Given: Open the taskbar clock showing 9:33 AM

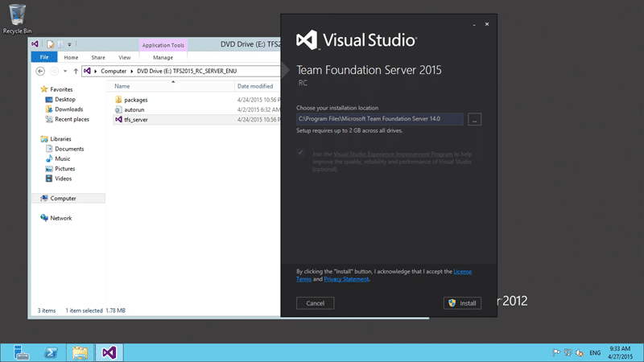Looking at the screenshot, I should 620,352.
